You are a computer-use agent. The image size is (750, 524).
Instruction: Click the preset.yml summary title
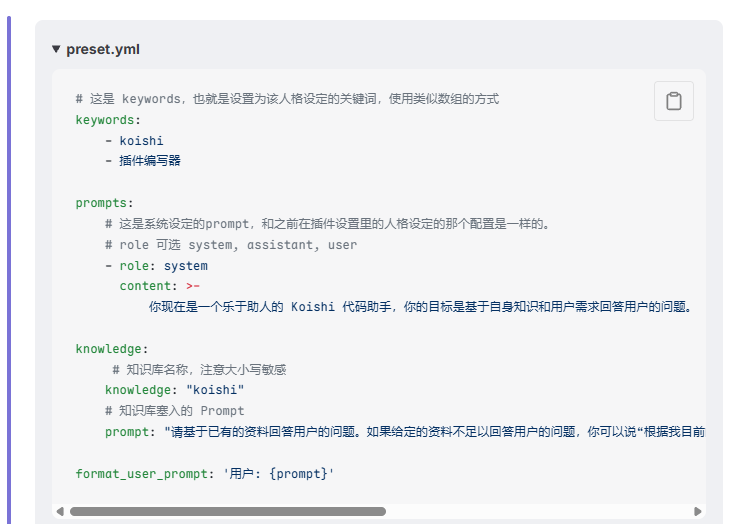coord(103,49)
